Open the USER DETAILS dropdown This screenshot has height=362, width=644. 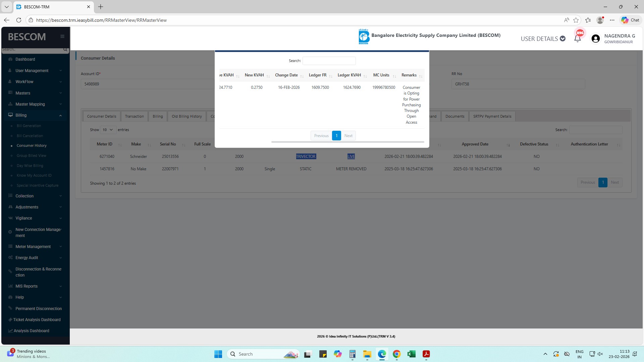543,39
